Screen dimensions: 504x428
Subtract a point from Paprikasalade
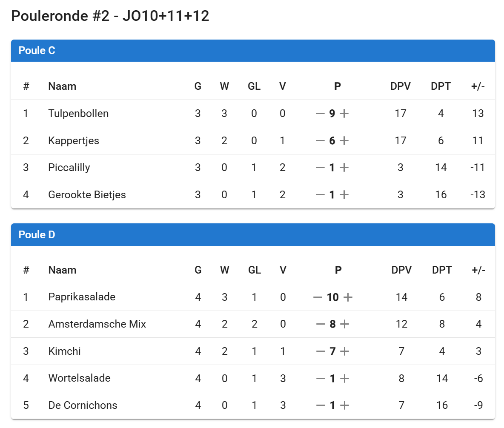pyautogui.click(x=318, y=297)
